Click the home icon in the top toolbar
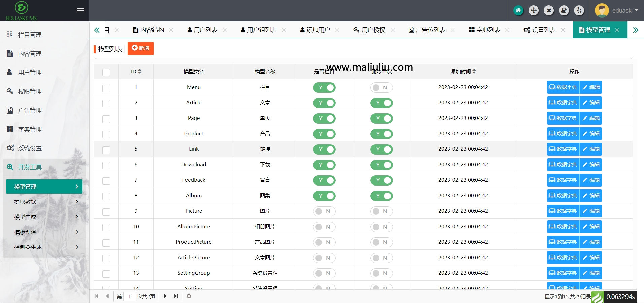The width and height of the screenshot is (644, 303). tap(518, 10)
